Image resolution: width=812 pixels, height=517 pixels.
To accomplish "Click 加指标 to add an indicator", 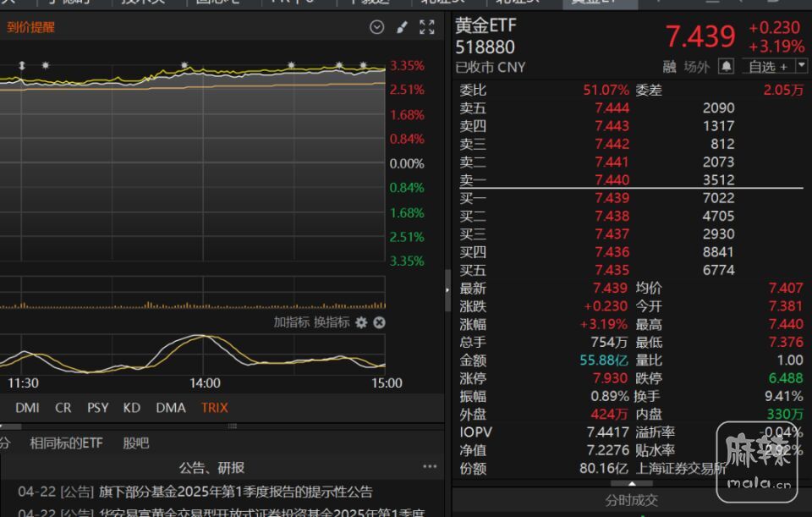I will click(x=291, y=322).
